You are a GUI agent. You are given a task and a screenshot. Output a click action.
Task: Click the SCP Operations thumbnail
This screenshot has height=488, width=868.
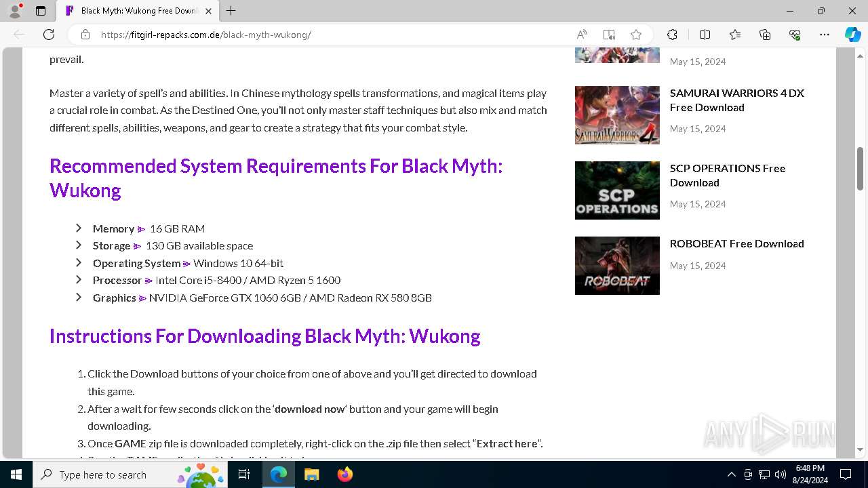617,190
